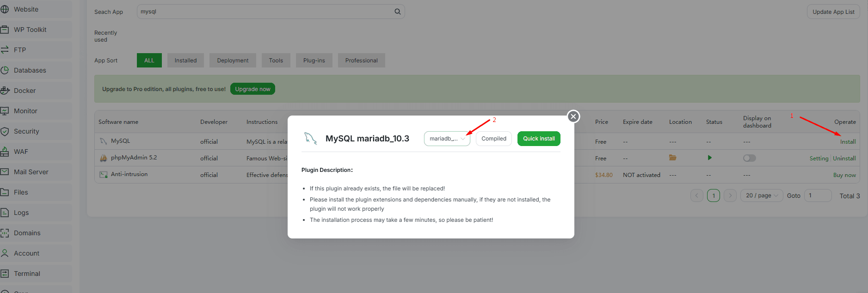Open Terminal in the sidebar

[x=27, y=274]
